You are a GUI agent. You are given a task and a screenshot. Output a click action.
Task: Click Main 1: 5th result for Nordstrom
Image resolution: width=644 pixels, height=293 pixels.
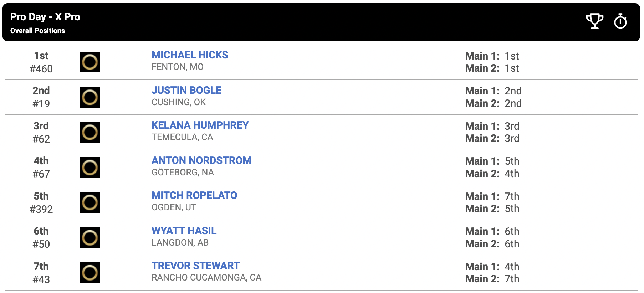click(492, 161)
